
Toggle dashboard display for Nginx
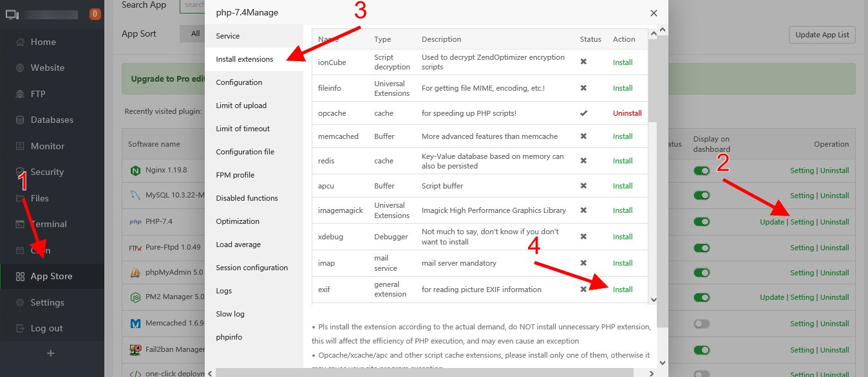702,170
